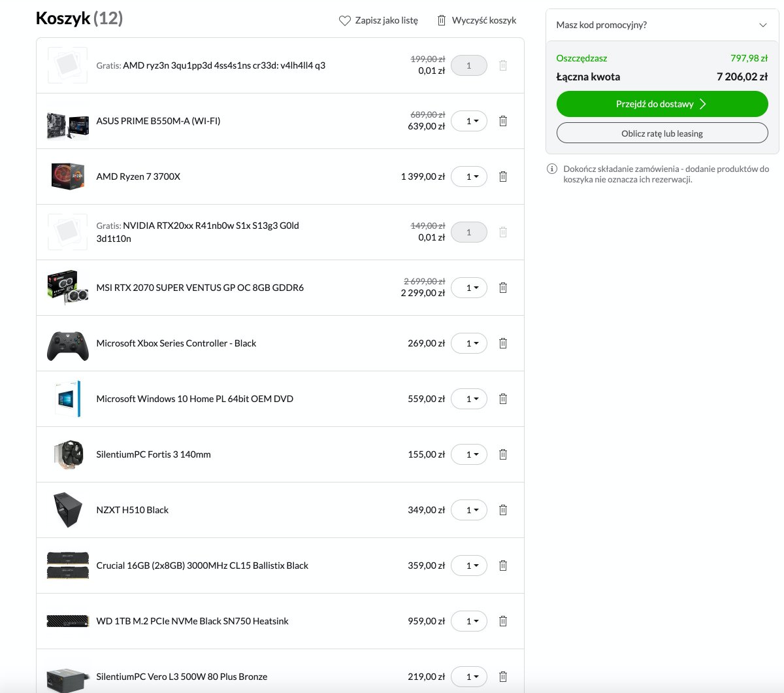
Task: View WD 1TB M.2 PCIe NVMe SN750 link
Action: [x=193, y=621]
